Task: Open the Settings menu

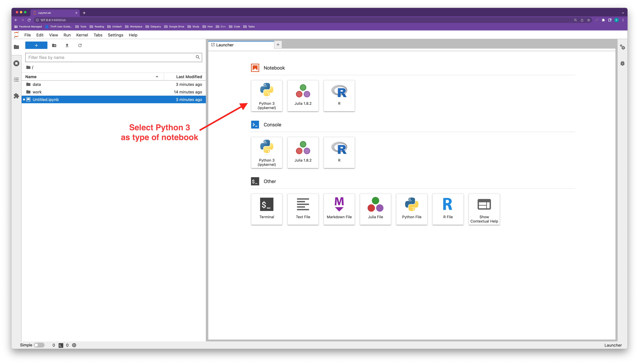Action: coord(115,35)
